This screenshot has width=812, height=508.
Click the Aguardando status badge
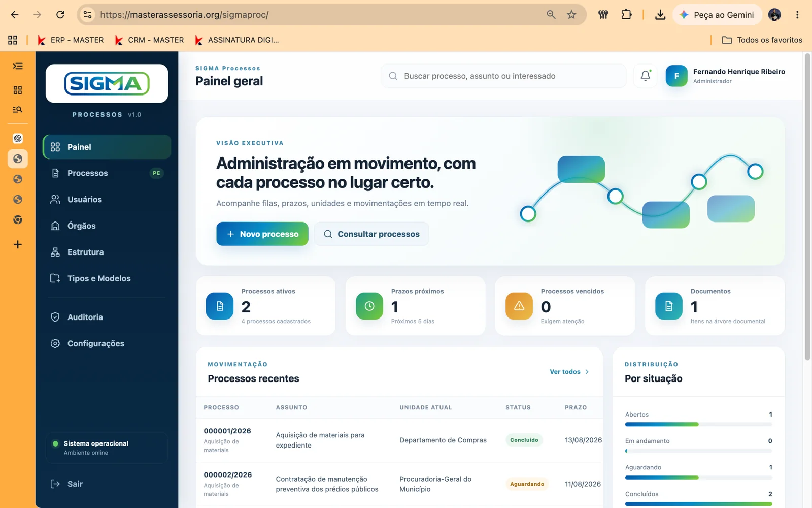click(x=527, y=484)
